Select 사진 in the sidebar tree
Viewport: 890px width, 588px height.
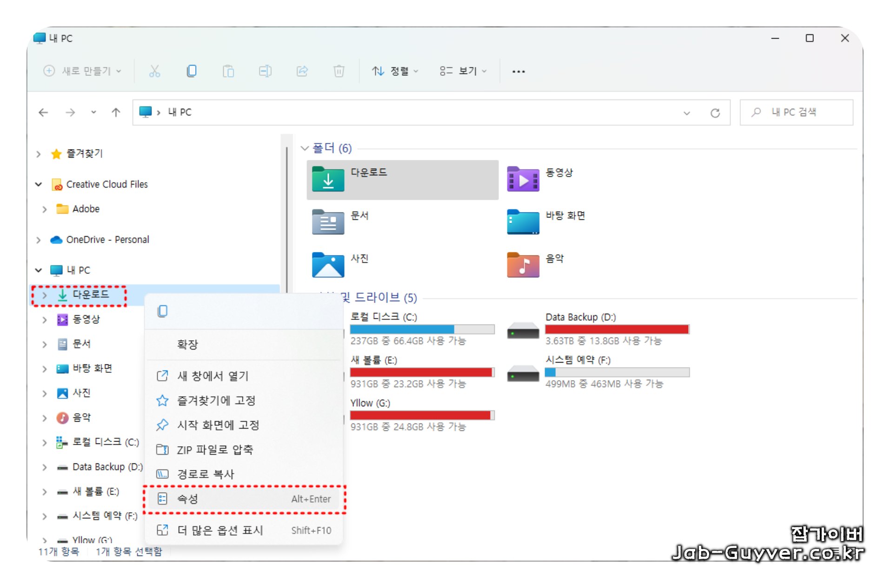81,393
